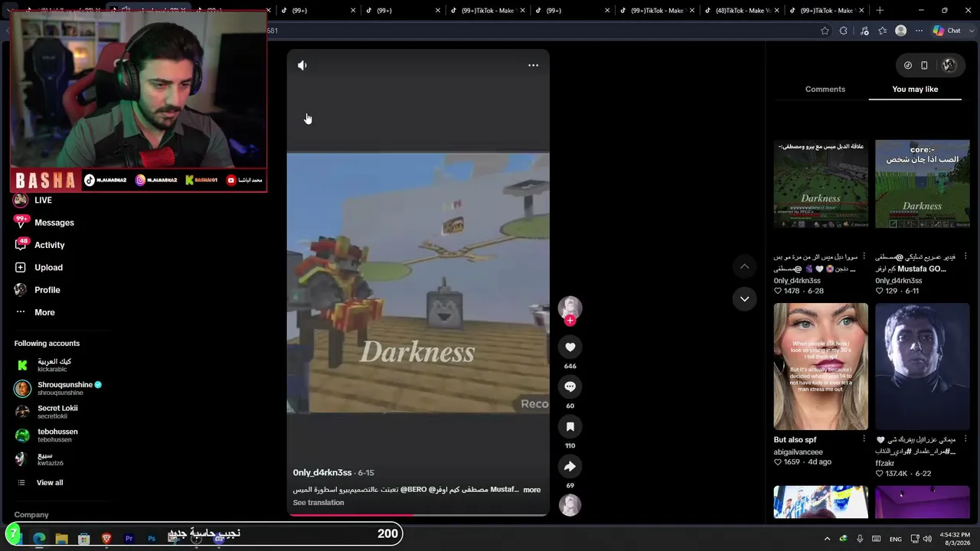Open the profile avatar in top-right pill
Viewport: 980px width, 551px height.
949,66
